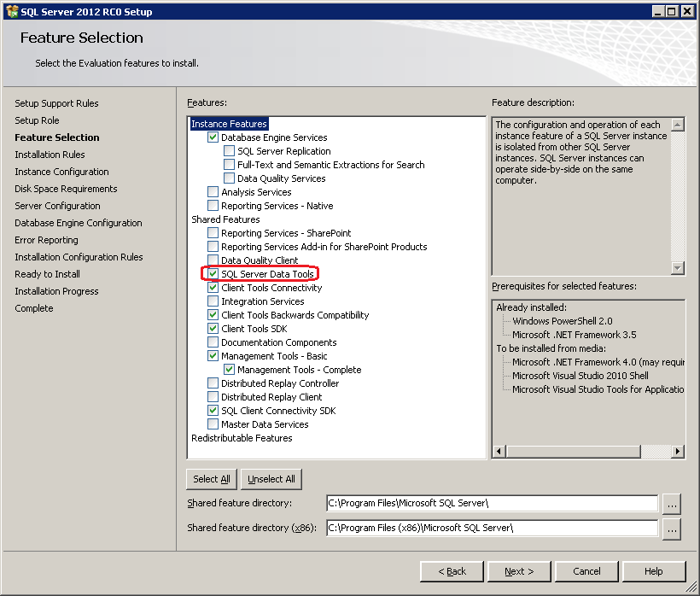Viewport: 700px width, 596px height.
Task: Check the Analysis Services feature
Action: [213, 192]
